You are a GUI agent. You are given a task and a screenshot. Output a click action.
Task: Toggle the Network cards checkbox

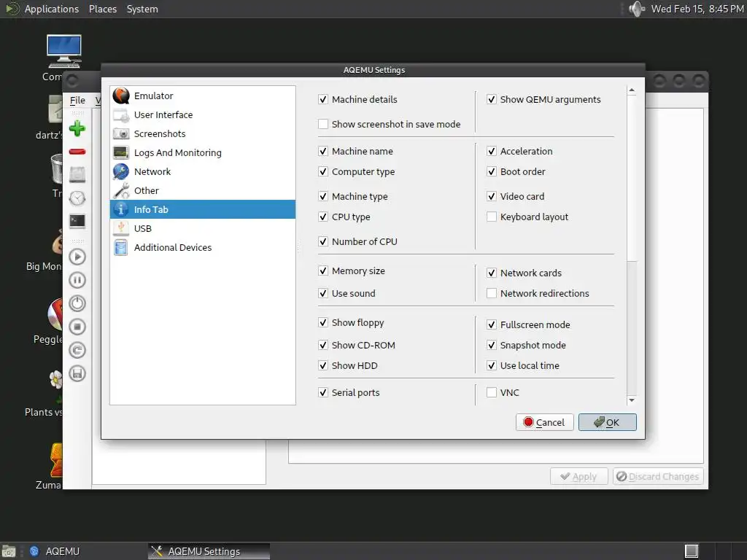click(492, 273)
